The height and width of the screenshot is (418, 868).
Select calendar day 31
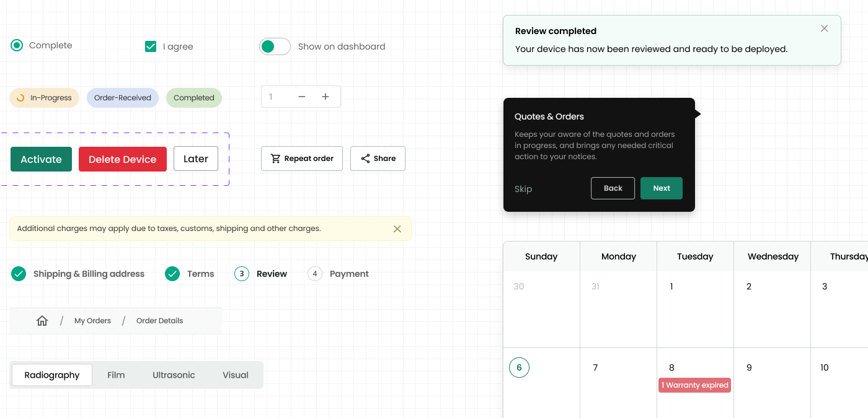595,287
